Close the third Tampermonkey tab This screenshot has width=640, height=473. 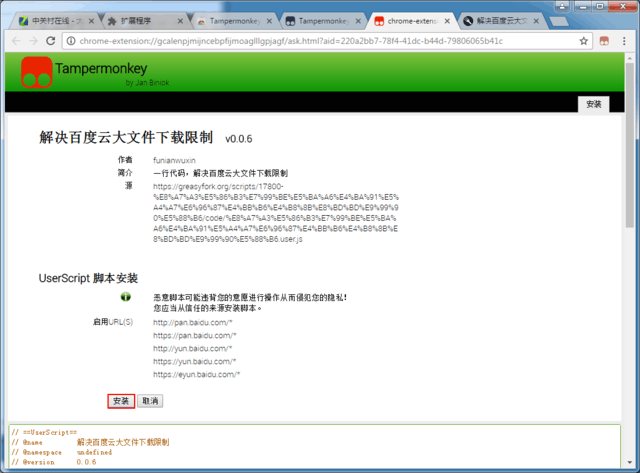point(269,21)
